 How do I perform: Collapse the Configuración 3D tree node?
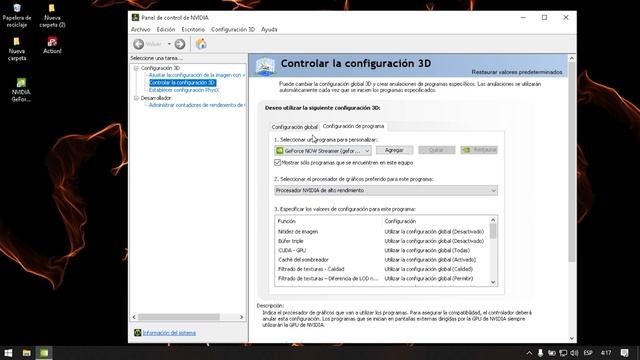pyautogui.click(x=136, y=68)
